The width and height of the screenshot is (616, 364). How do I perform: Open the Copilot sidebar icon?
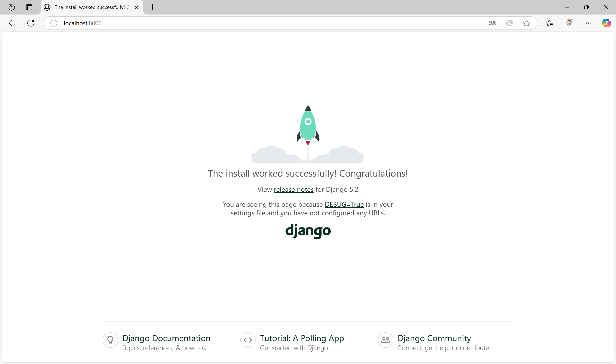606,23
